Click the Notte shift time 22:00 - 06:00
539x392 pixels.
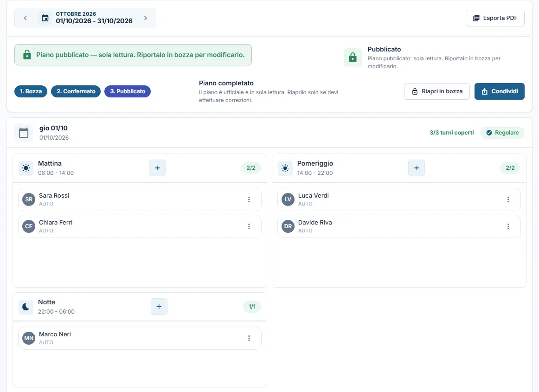[57, 312]
